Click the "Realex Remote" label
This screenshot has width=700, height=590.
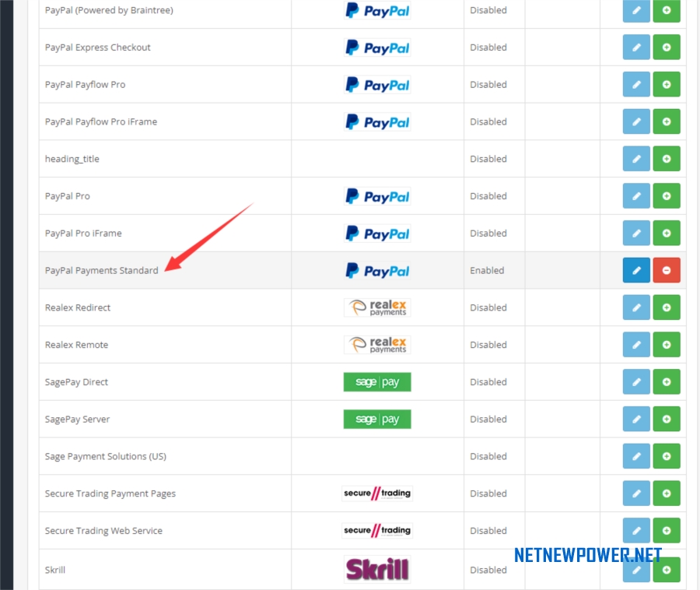tap(76, 345)
